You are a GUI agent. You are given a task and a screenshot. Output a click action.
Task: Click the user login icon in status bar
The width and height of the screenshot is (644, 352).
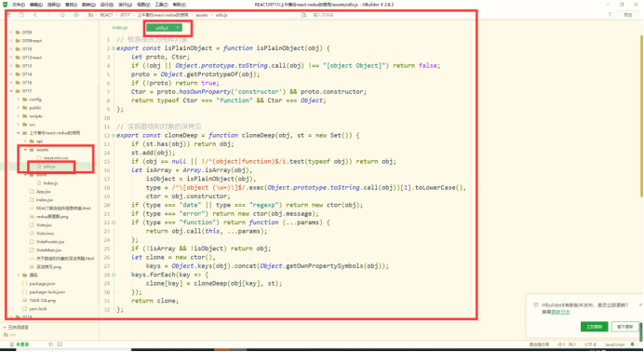tap(11, 345)
